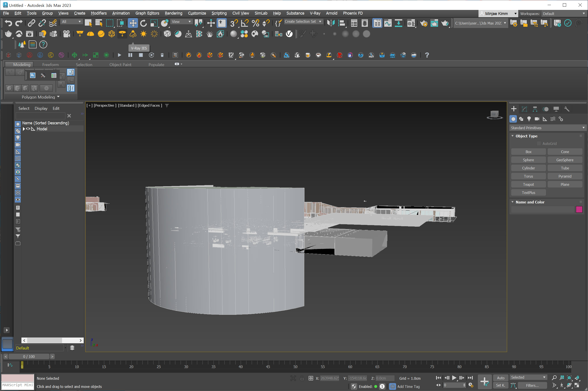Image resolution: width=588 pixels, height=391 pixels.
Task: Switch to the Freeform ribbon tab
Action: coord(50,65)
